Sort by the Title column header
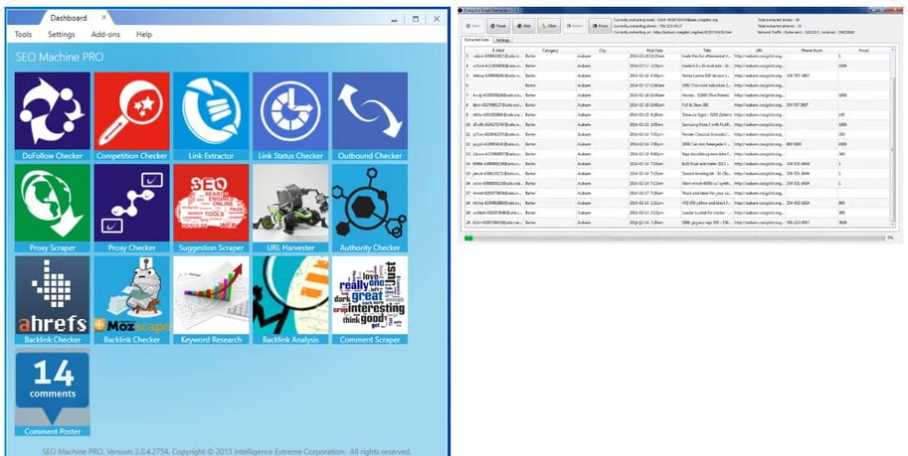The image size is (908, 456). [707, 50]
